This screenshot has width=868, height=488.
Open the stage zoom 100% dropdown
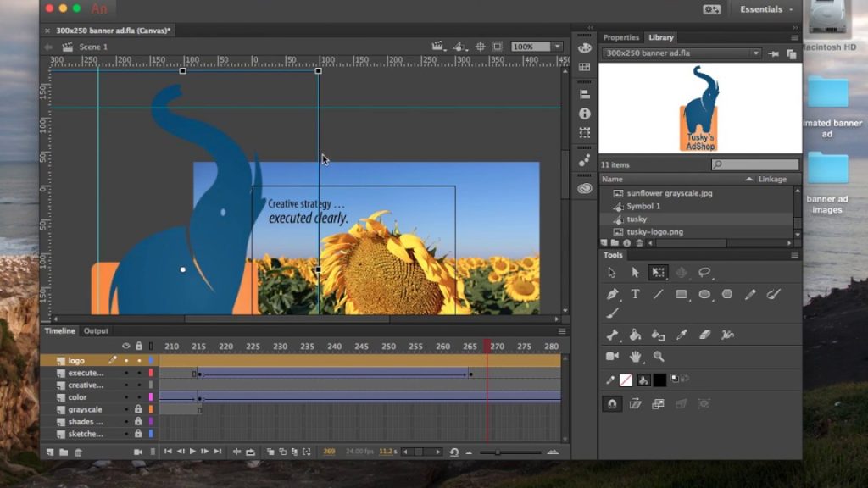(x=556, y=47)
